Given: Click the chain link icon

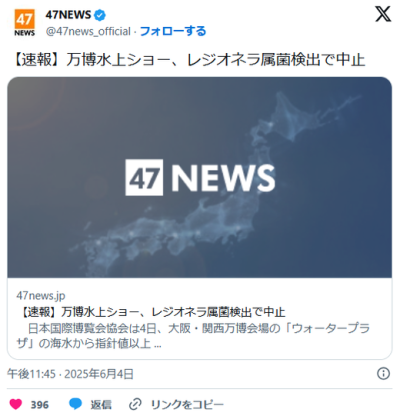Looking at the screenshot, I should 135,404.
